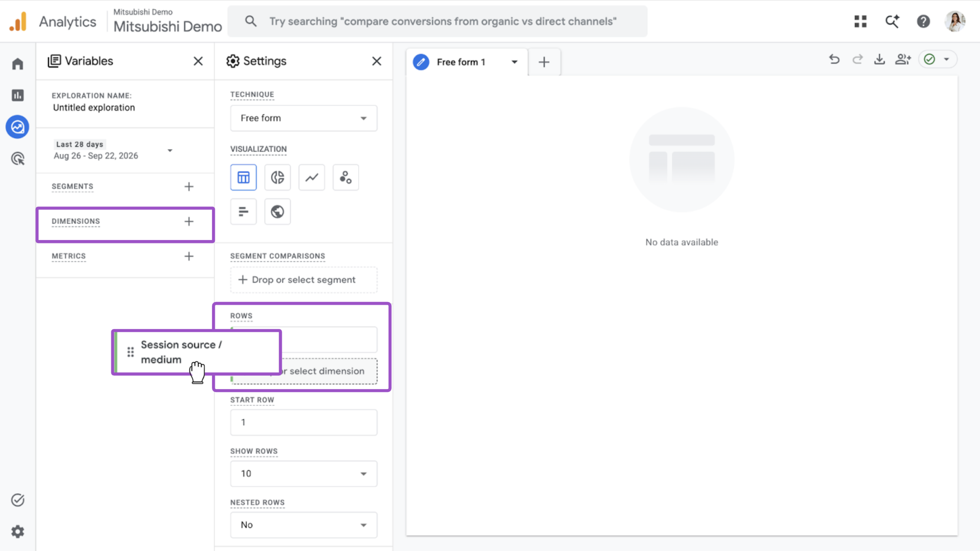Add a new metric with plus
980x551 pixels.
click(189, 256)
